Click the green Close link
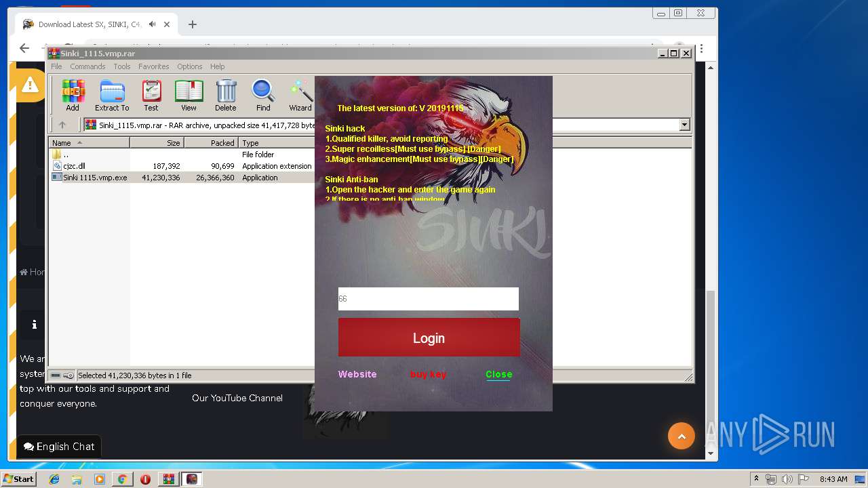868x488 pixels. pyautogui.click(x=498, y=374)
